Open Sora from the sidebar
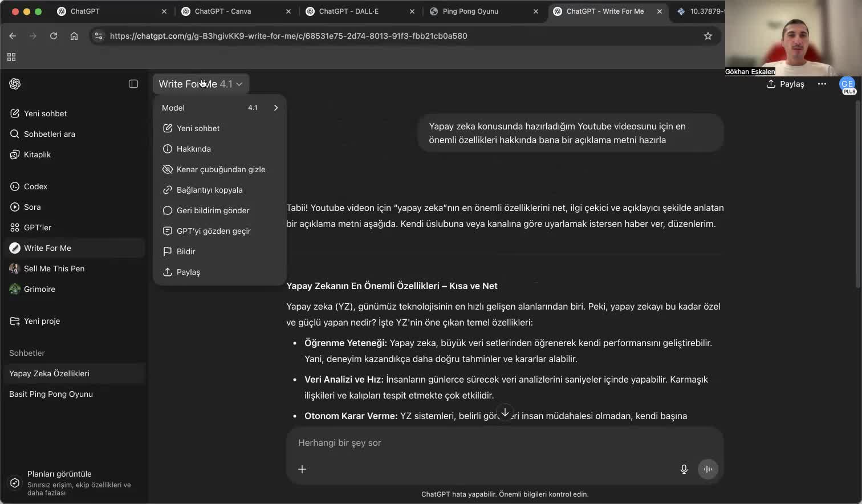This screenshot has width=862, height=504. coord(74,207)
